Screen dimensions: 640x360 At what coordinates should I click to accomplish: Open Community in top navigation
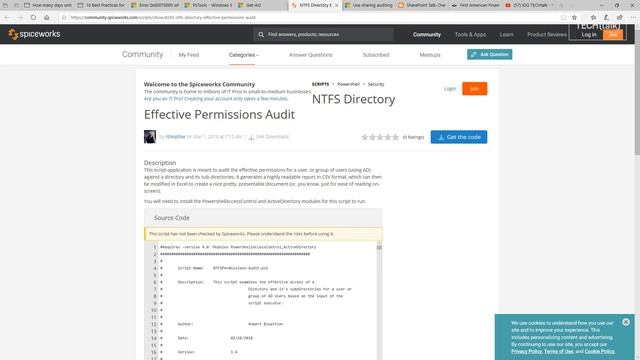tap(427, 35)
